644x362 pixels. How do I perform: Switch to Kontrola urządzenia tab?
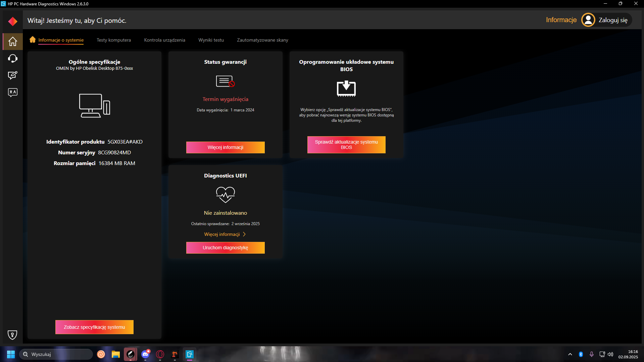(x=164, y=40)
